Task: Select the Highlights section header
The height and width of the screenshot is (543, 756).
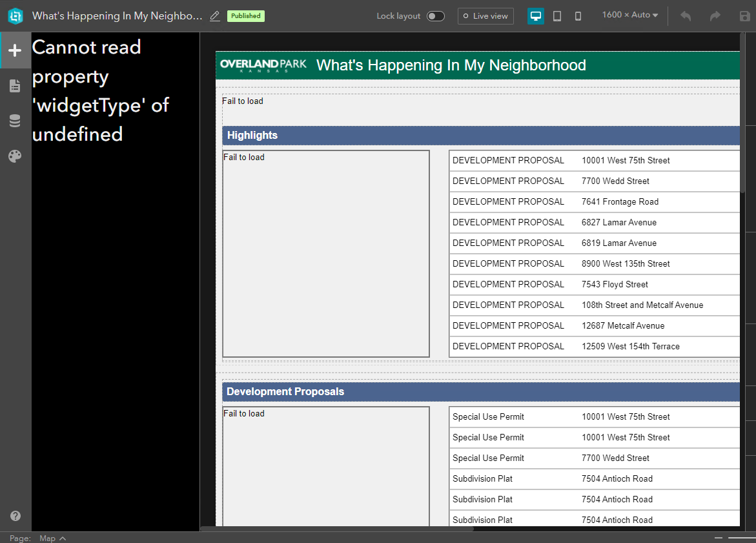Action: point(481,136)
